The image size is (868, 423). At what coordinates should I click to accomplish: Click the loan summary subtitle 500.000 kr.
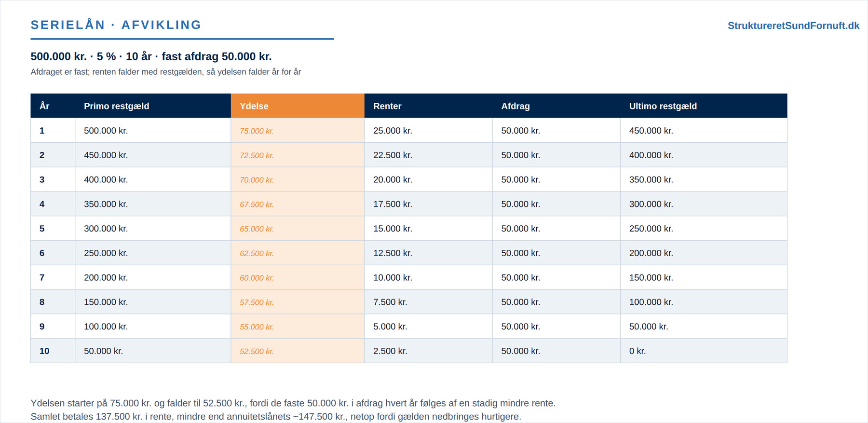tap(151, 56)
